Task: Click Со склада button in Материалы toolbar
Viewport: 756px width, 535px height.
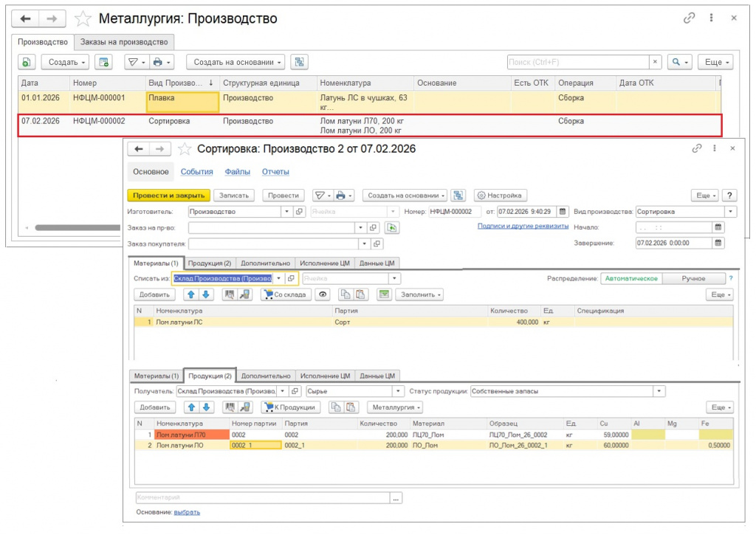Action: pos(286,294)
